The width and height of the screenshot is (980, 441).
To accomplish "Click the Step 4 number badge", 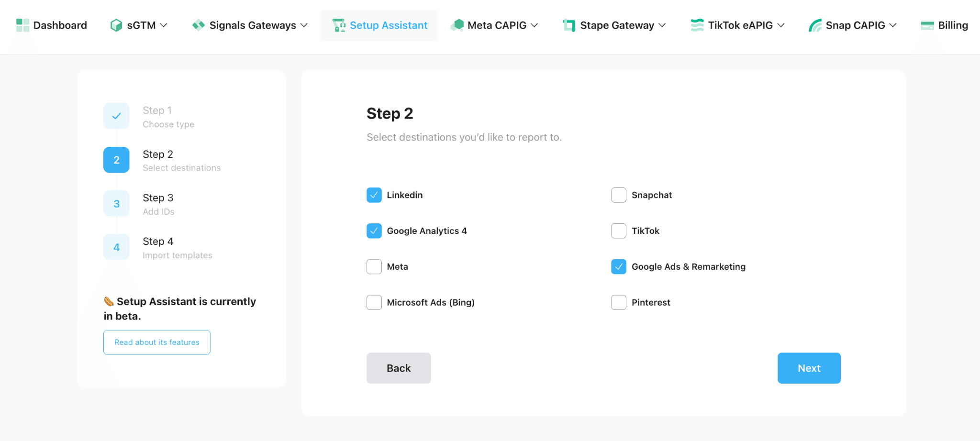I will pyautogui.click(x=116, y=247).
